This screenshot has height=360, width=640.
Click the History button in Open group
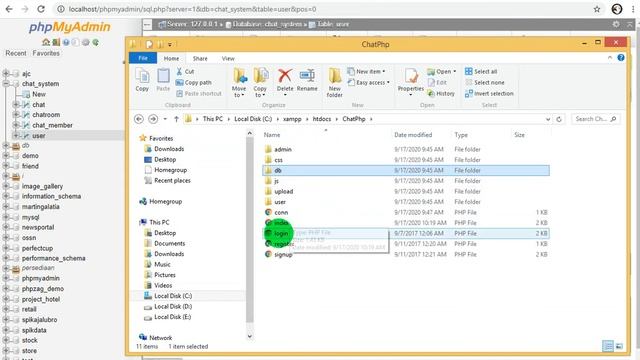[x=441, y=93]
